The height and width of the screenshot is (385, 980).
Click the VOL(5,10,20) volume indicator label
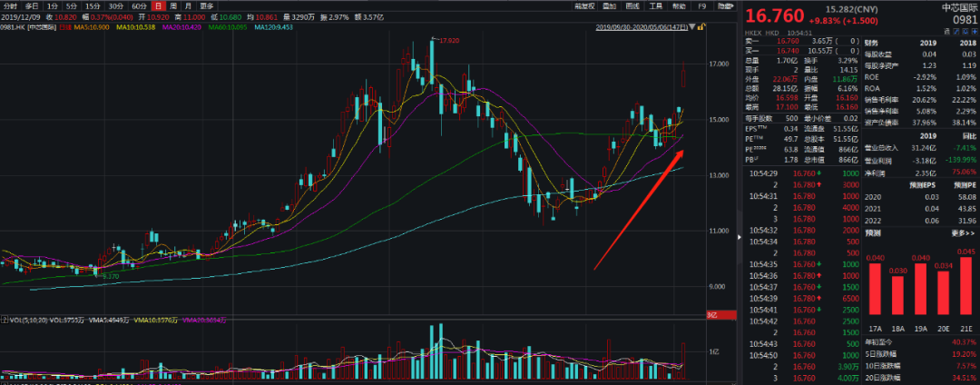click(28, 320)
